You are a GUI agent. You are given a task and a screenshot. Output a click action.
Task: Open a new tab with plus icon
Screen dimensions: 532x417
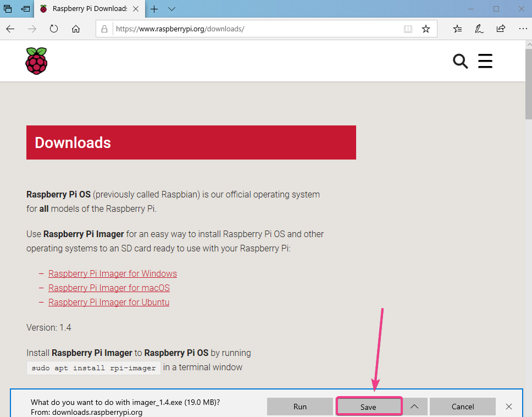(154, 9)
